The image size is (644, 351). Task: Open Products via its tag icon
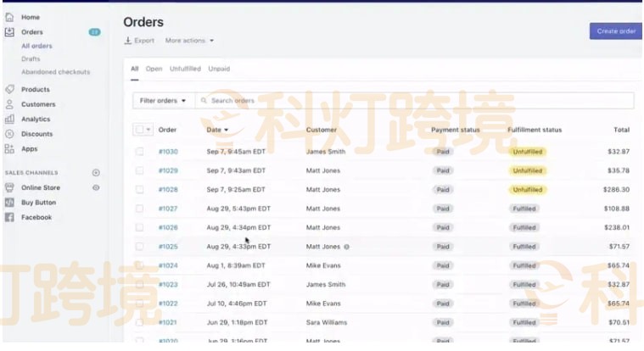9,89
